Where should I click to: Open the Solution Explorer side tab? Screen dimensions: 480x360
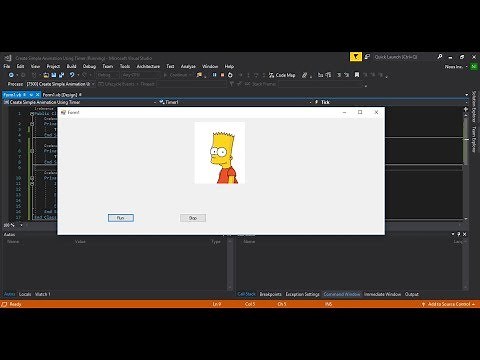coord(474,106)
